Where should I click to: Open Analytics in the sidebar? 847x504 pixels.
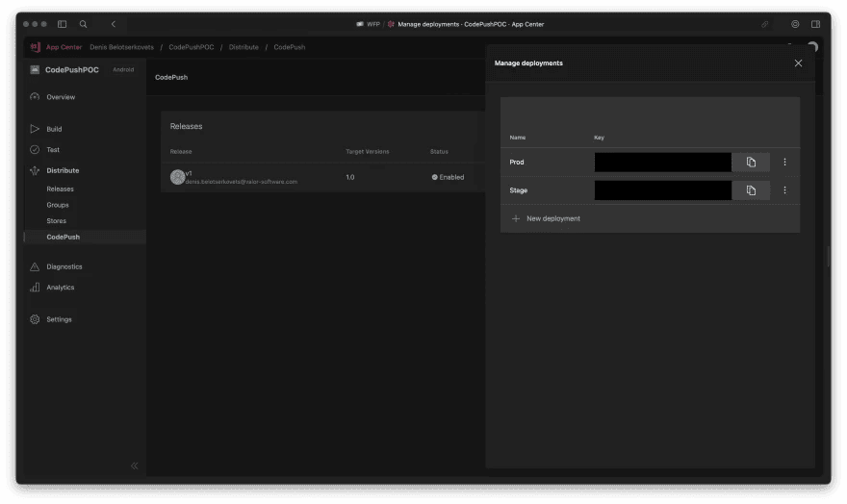[x=60, y=288]
